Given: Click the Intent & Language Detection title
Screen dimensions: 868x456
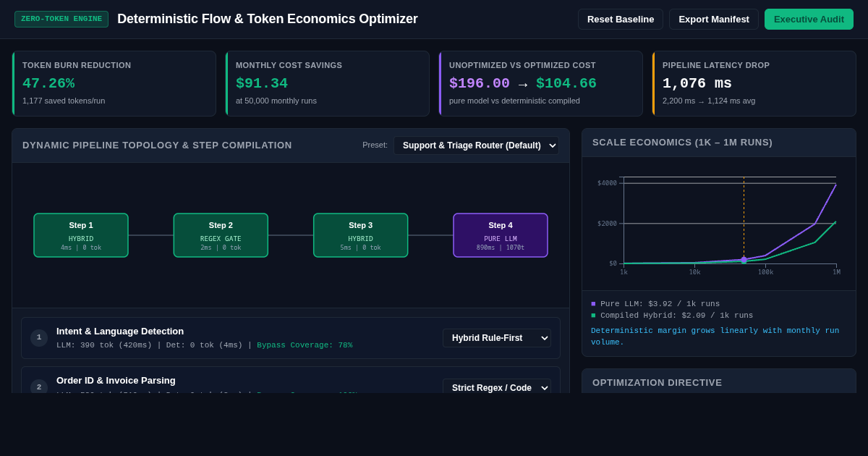Looking at the screenshot, I should pos(120,331).
